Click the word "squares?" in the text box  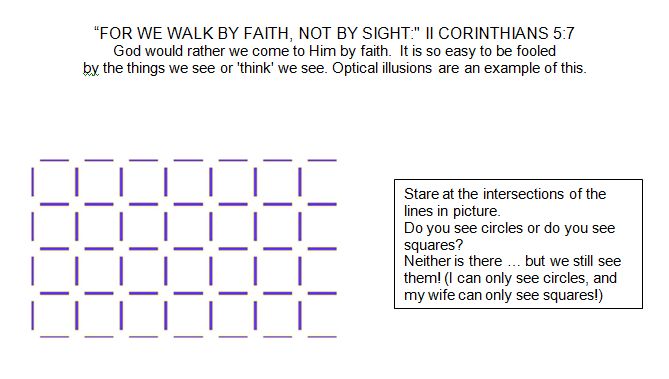pyautogui.click(x=433, y=245)
